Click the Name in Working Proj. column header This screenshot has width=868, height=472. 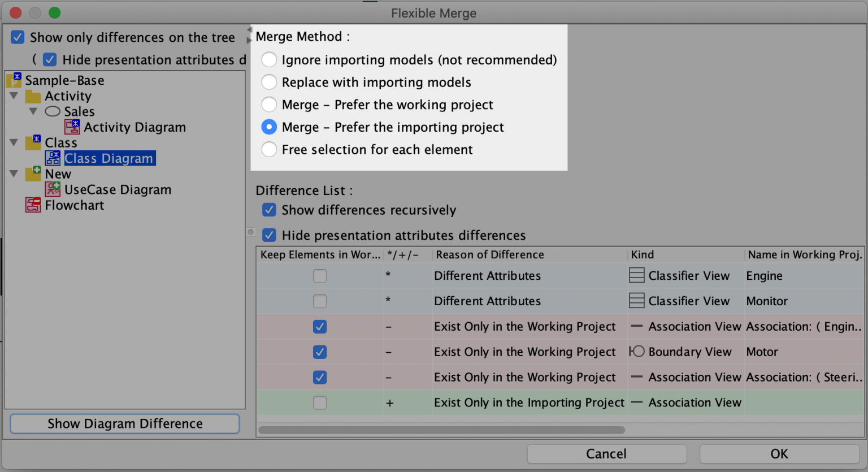pos(804,254)
